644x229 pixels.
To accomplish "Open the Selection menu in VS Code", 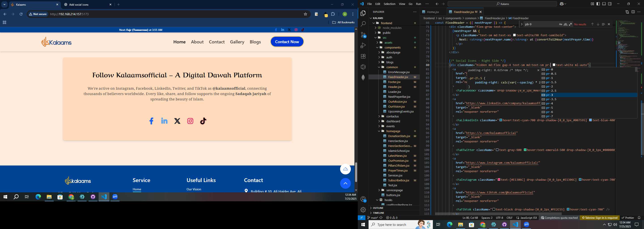I will coord(390,4).
